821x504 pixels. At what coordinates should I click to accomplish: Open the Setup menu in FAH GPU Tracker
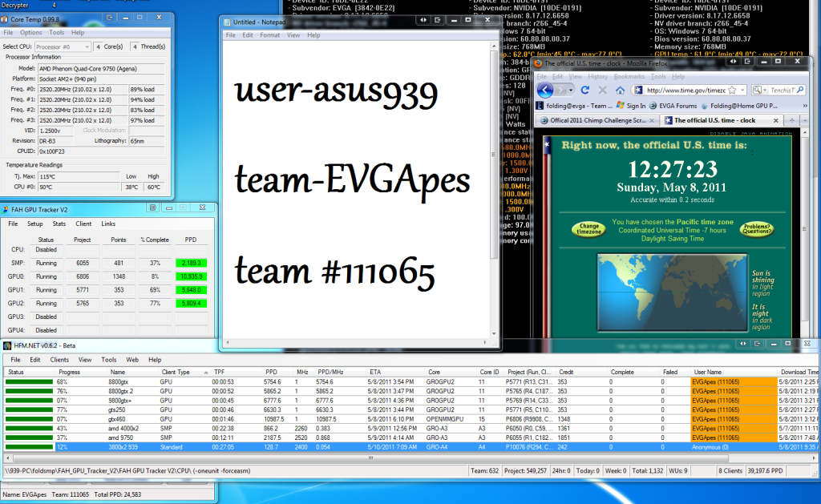pos(35,224)
